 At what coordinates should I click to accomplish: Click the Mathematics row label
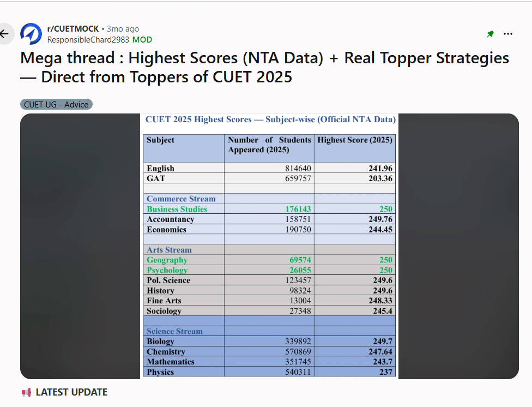tap(171, 362)
